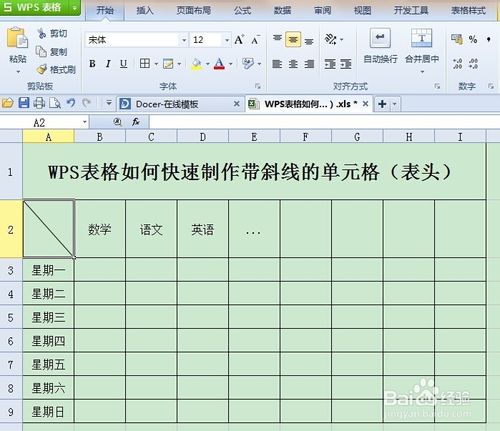
Task: Click the draw border table icon
Action: coord(168,64)
